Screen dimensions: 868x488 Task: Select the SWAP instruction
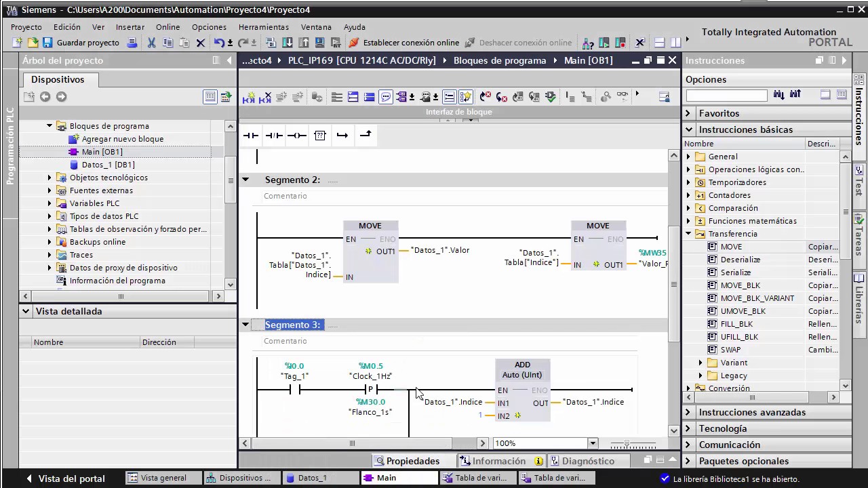[730, 350]
